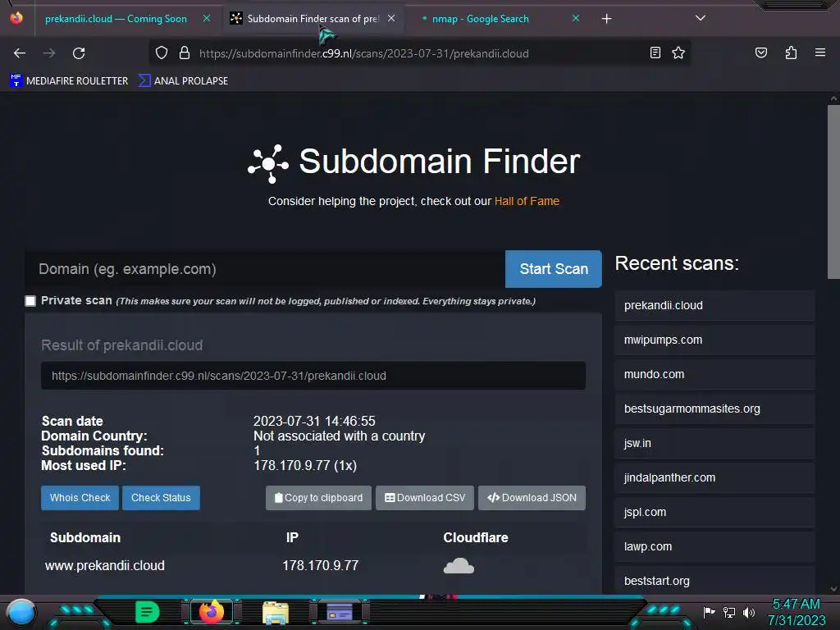Screen dimensions: 840x630
Task: Select www.prekandii.cloud subdomain text
Action: tap(105, 566)
